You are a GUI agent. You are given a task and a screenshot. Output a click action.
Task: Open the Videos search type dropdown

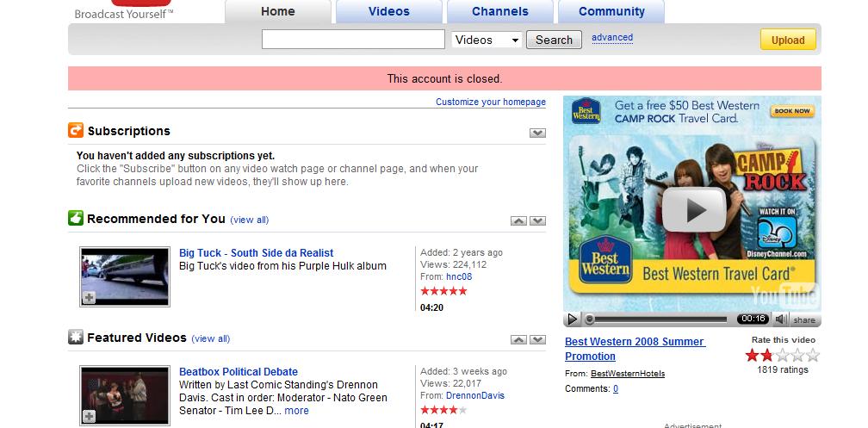point(487,40)
